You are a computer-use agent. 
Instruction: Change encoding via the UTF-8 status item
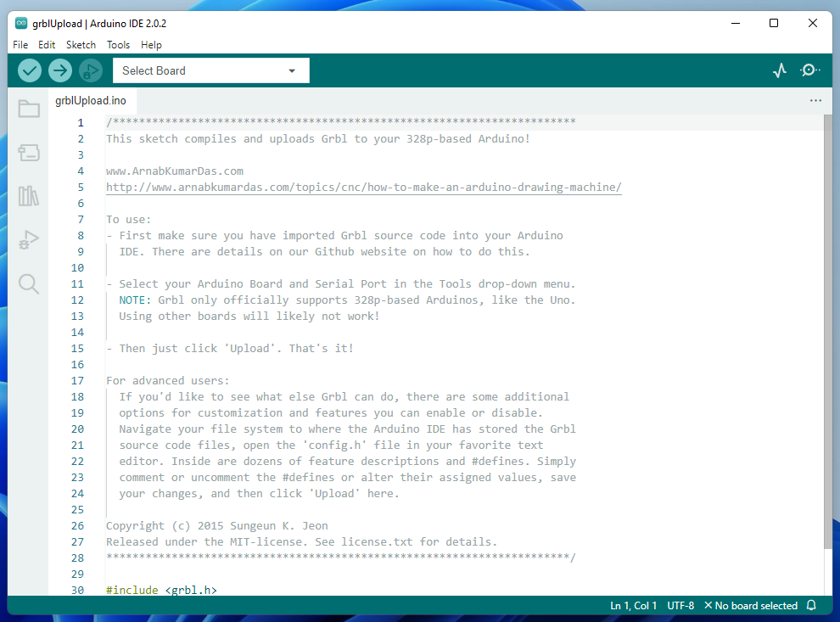click(x=680, y=605)
